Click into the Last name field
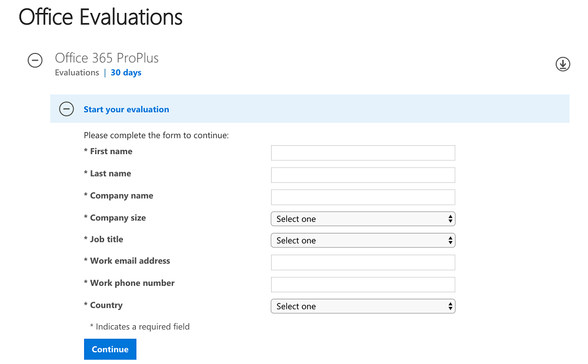Image resolution: width=588 pixels, height=364 pixels. pos(363,175)
